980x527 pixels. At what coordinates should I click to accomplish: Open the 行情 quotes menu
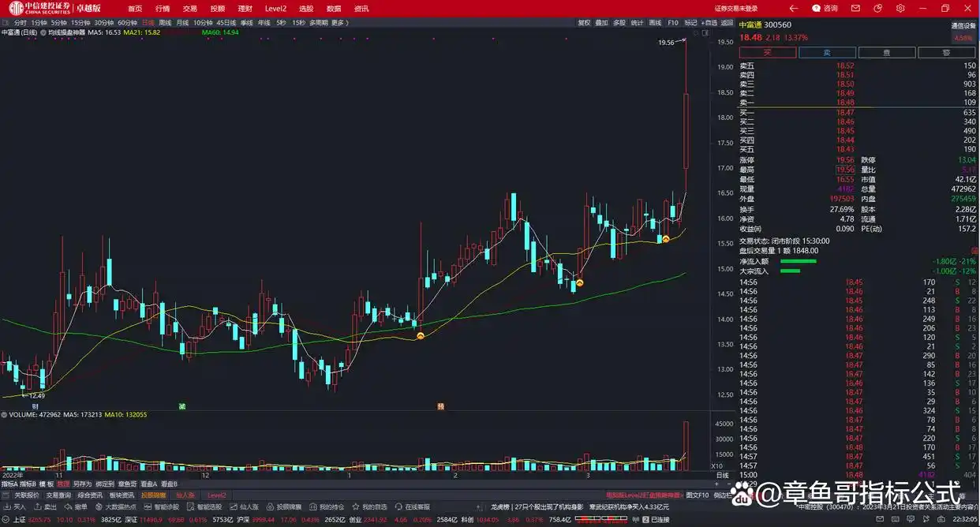tap(163, 8)
